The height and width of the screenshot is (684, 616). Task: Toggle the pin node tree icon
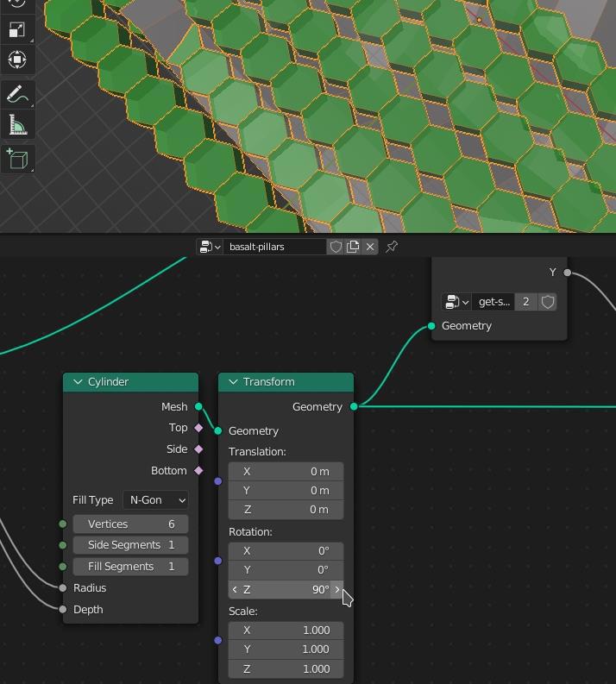coord(392,247)
